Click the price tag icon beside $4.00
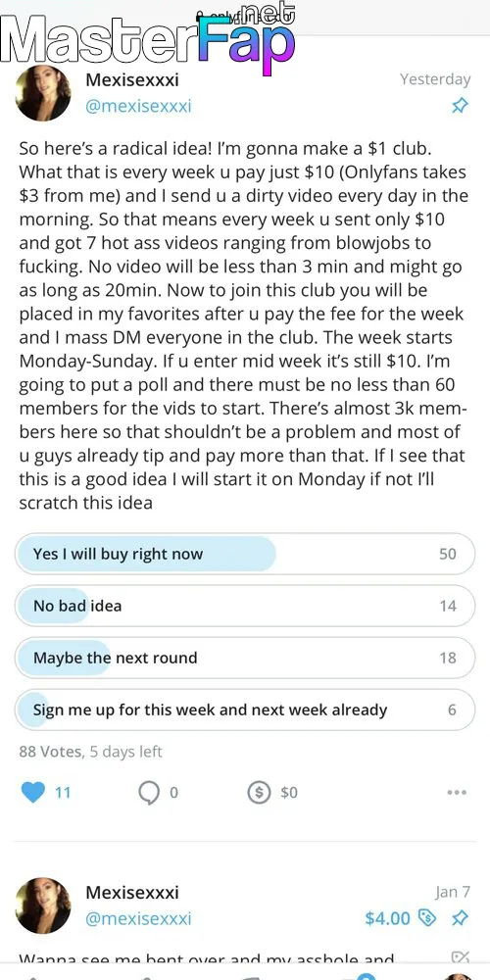Viewport: 490px width, 980px height. tap(427, 918)
